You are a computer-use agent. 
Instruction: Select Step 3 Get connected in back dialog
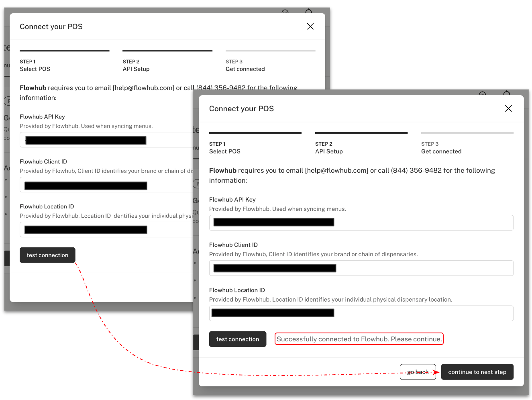point(271,61)
